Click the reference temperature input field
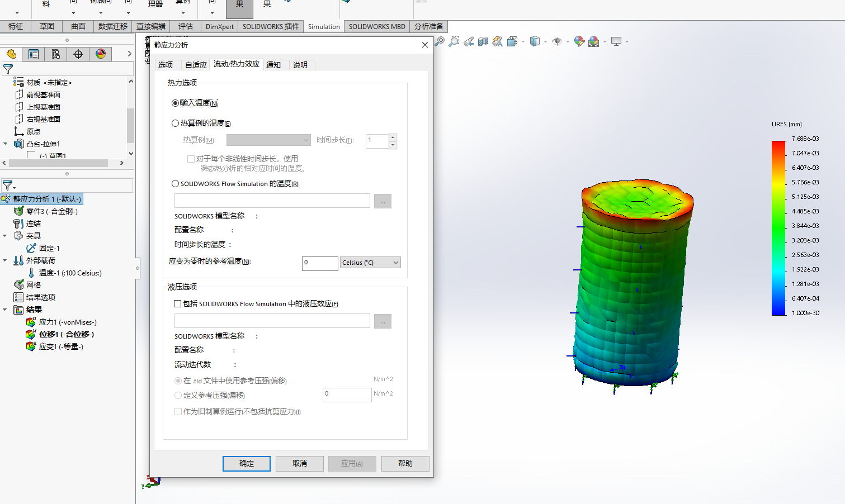The image size is (845, 504). point(319,263)
